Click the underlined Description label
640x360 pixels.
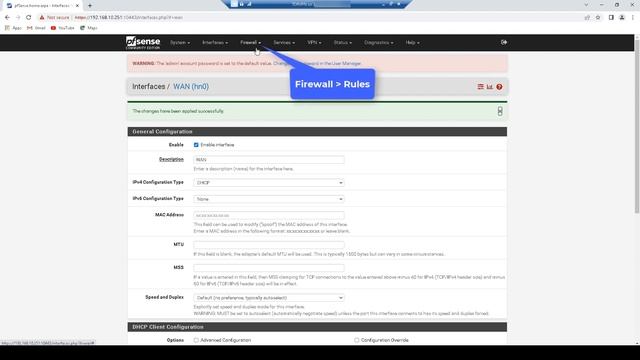[x=171, y=160]
